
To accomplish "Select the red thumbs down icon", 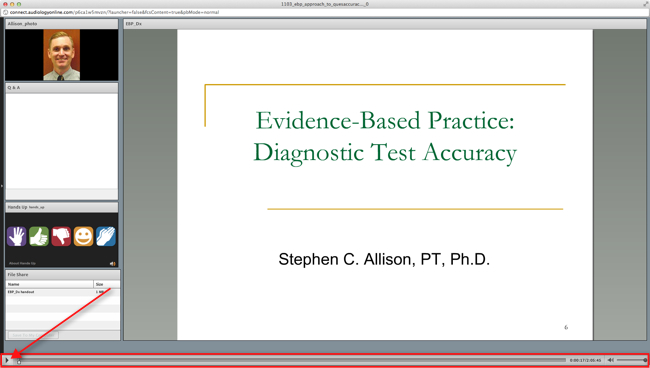I will pyautogui.click(x=61, y=237).
